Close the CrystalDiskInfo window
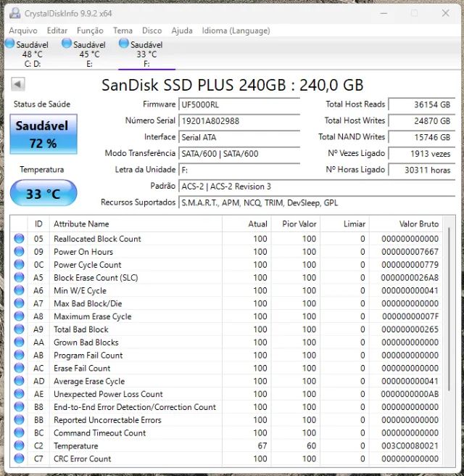 click(445, 13)
